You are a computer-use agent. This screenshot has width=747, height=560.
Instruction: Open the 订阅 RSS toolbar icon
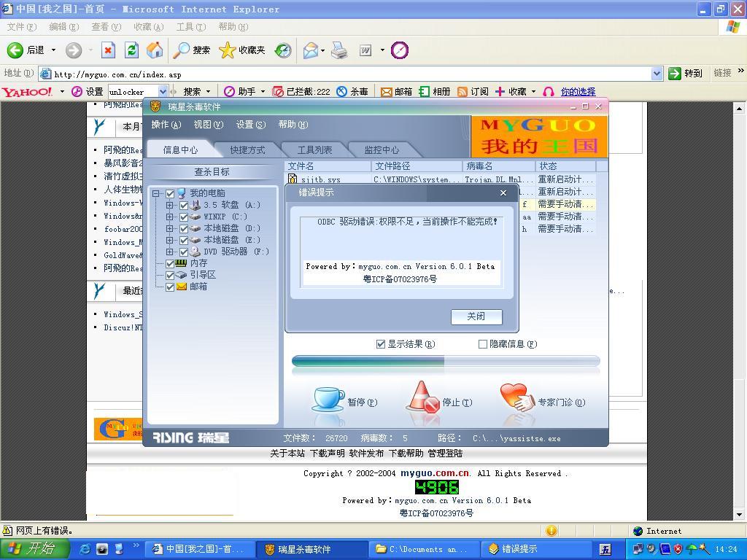[x=462, y=91]
